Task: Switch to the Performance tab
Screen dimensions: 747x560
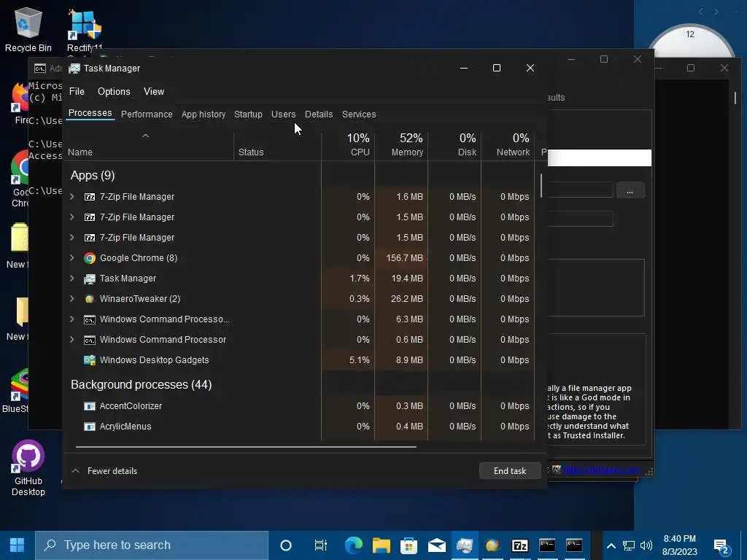Action: [x=147, y=114]
